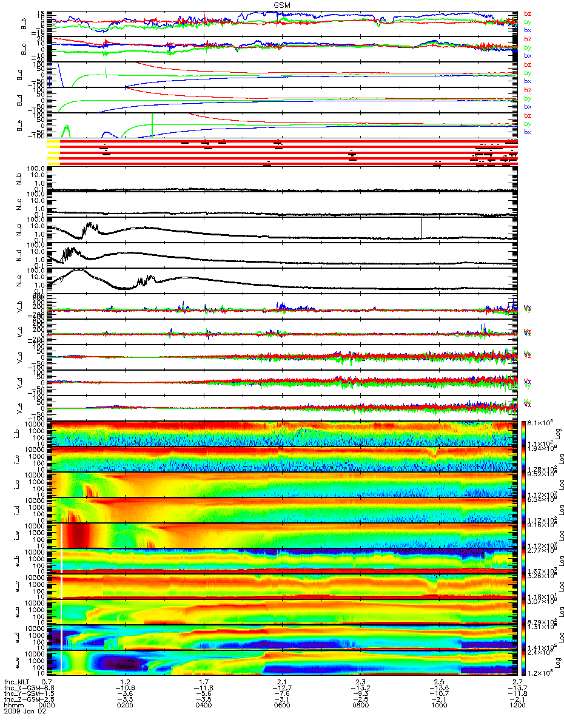Click the i_e ion spectrogram panel
This screenshot has height=728, width=564.
coord(281,536)
